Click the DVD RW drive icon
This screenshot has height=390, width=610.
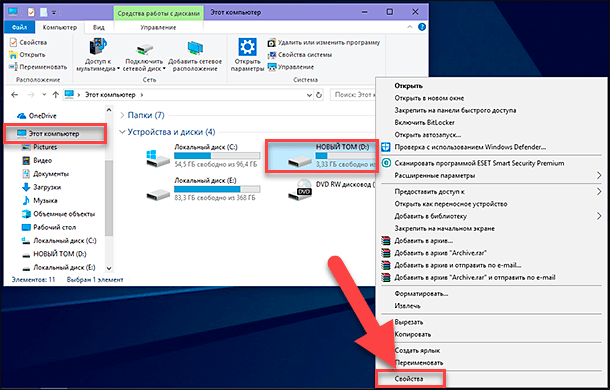pos(300,190)
